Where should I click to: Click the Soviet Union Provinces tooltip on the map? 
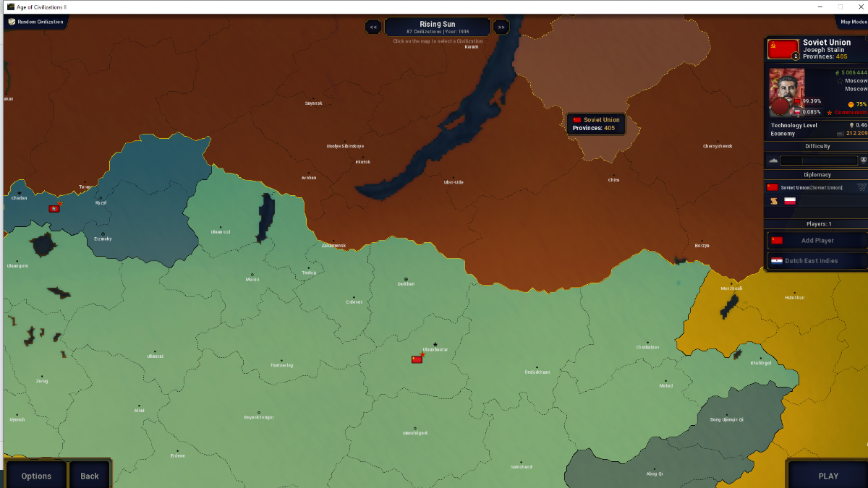click(596, 124)
